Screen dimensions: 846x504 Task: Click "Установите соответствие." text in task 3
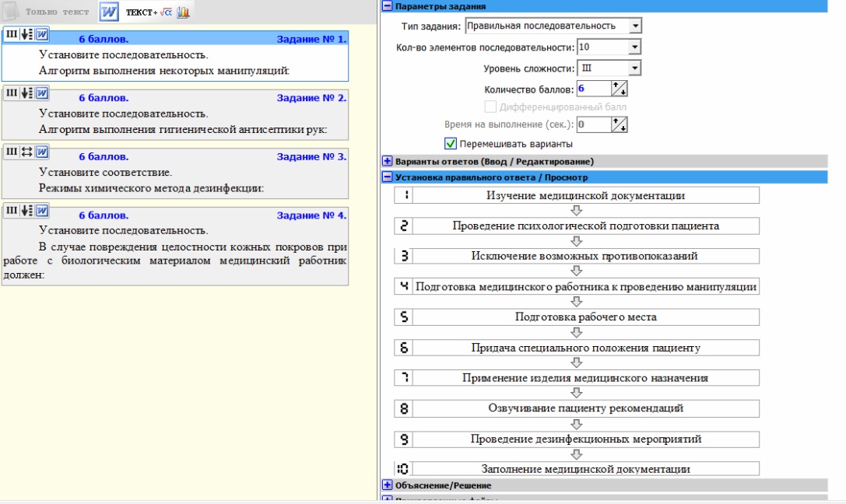105,173
